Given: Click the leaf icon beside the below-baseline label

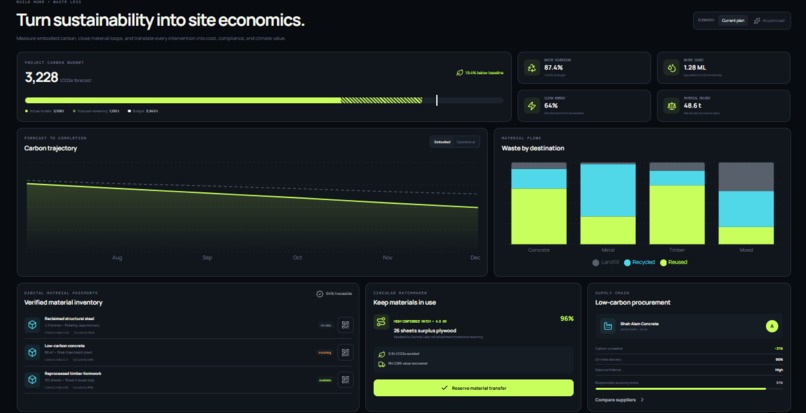Looking at the screenshot, I should pos(460,73).
